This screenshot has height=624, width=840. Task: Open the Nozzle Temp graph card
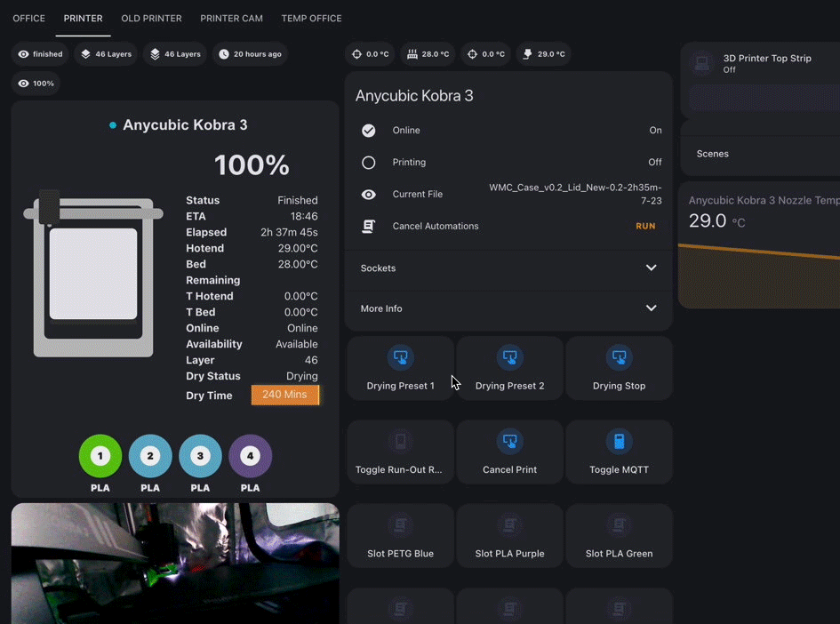(x=760, y=246)
